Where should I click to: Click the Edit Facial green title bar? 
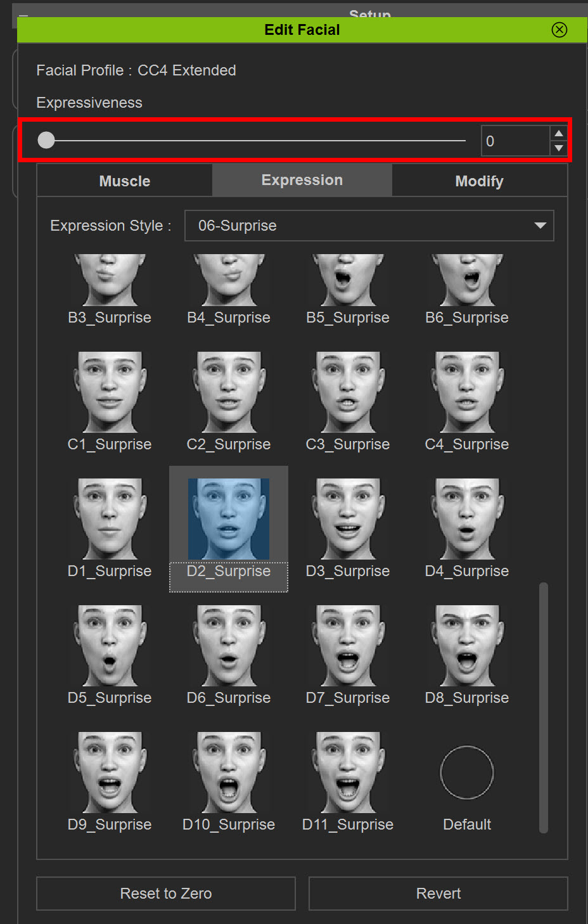302,30
